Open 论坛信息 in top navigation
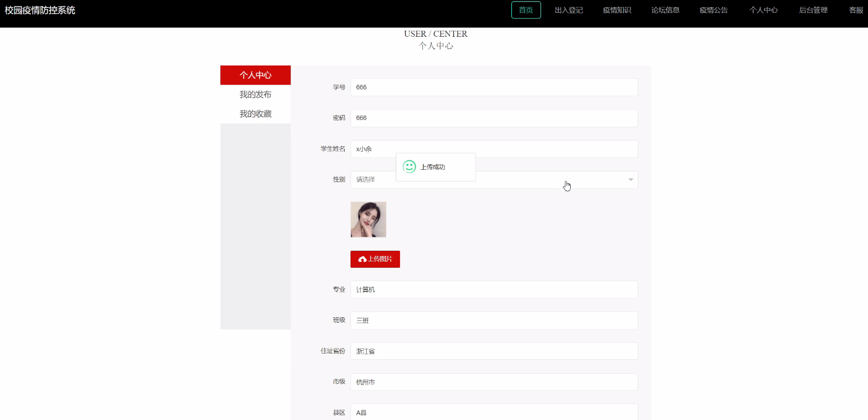Image resolution: width=868 pixels, height=420 pixels. 665,10
